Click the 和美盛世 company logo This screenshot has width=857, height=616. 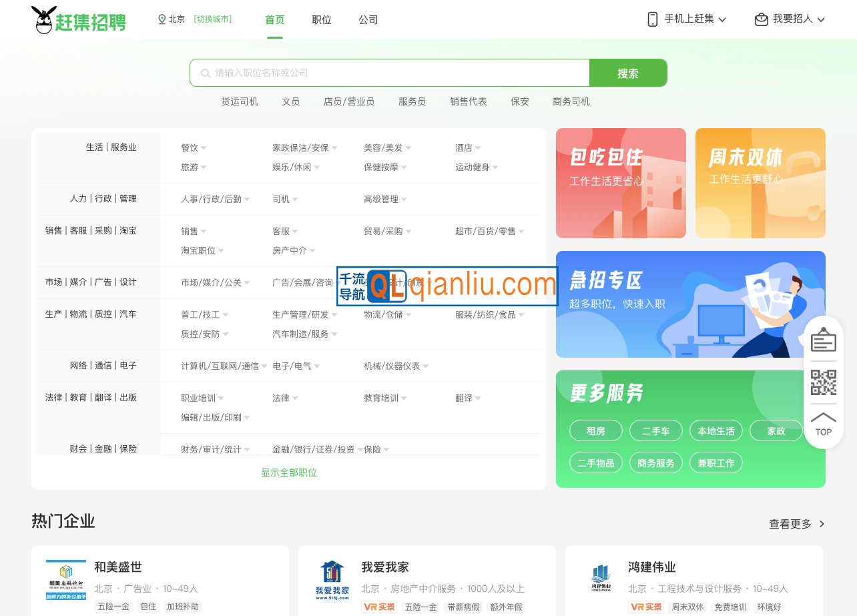pos(65,579)
